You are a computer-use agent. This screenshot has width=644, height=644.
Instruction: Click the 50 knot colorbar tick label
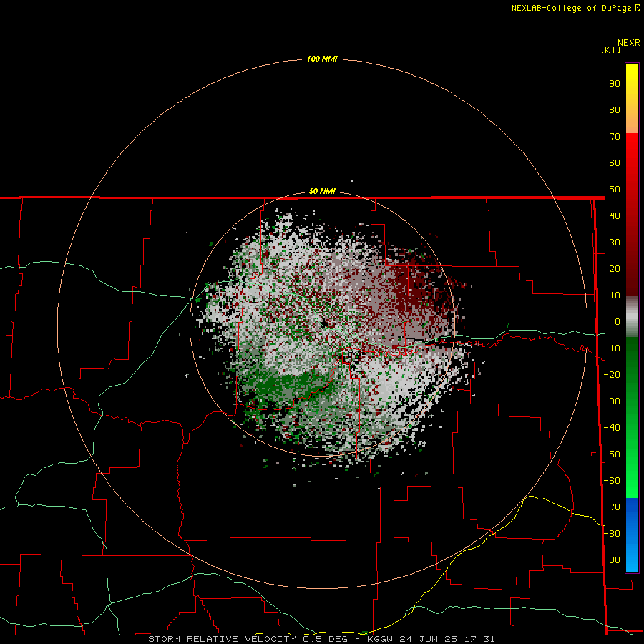point(615,190)
